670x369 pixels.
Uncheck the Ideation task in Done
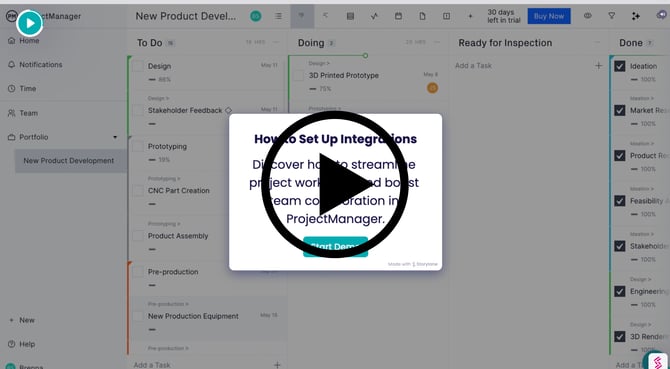(620, 66)
